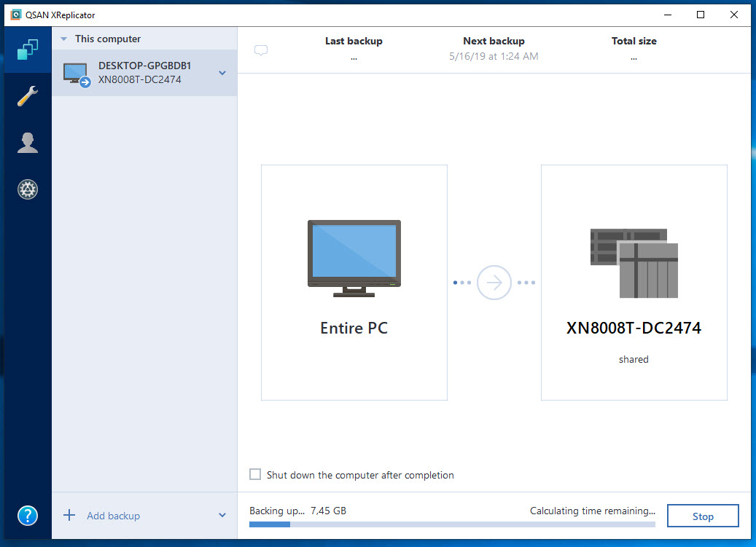
Task: Open the Backup section in the sidebar
Action: 28,50
